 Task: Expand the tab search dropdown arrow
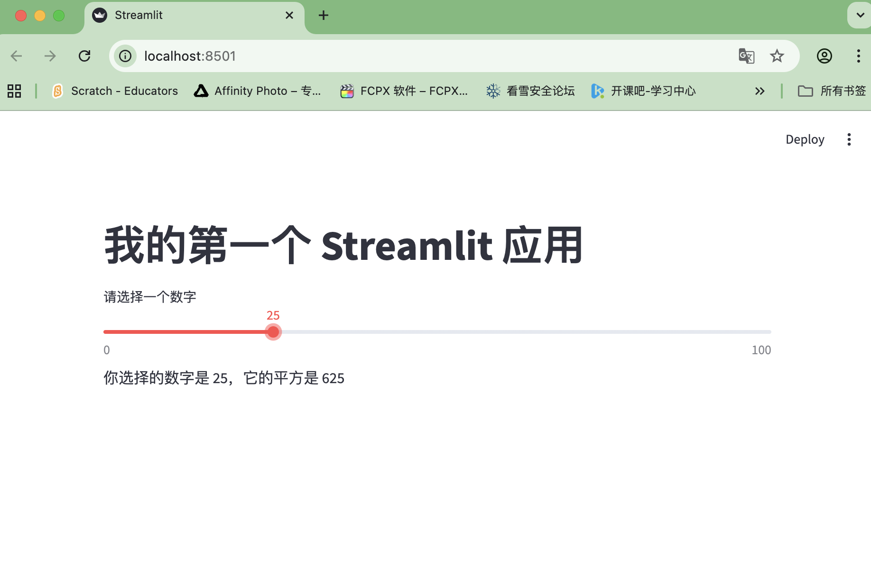tap(860, 15)
